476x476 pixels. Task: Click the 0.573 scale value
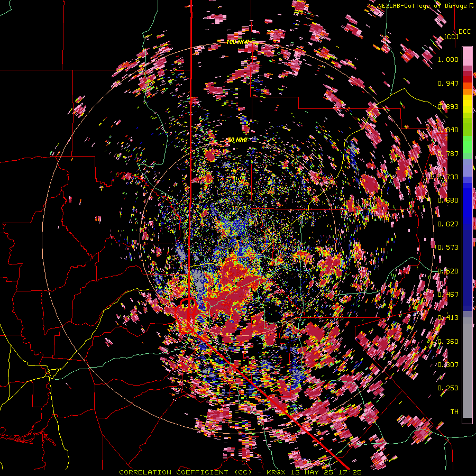point(448,248)
